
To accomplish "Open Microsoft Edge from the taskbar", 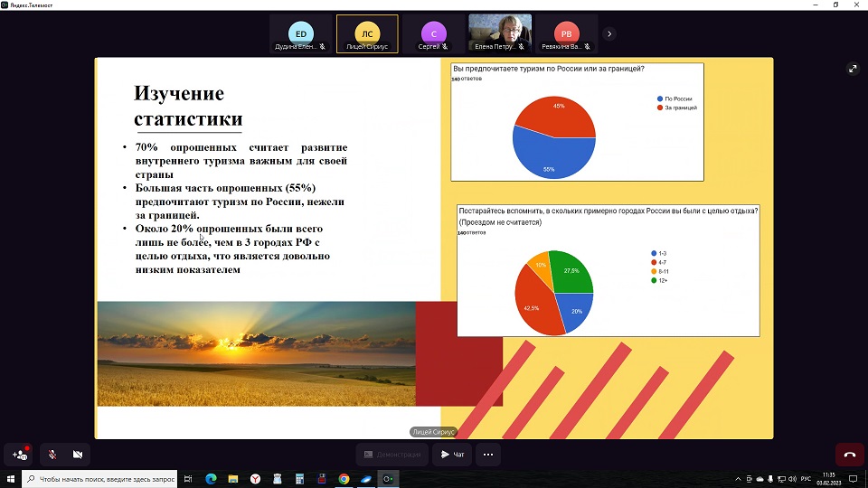I will [211, 479].
